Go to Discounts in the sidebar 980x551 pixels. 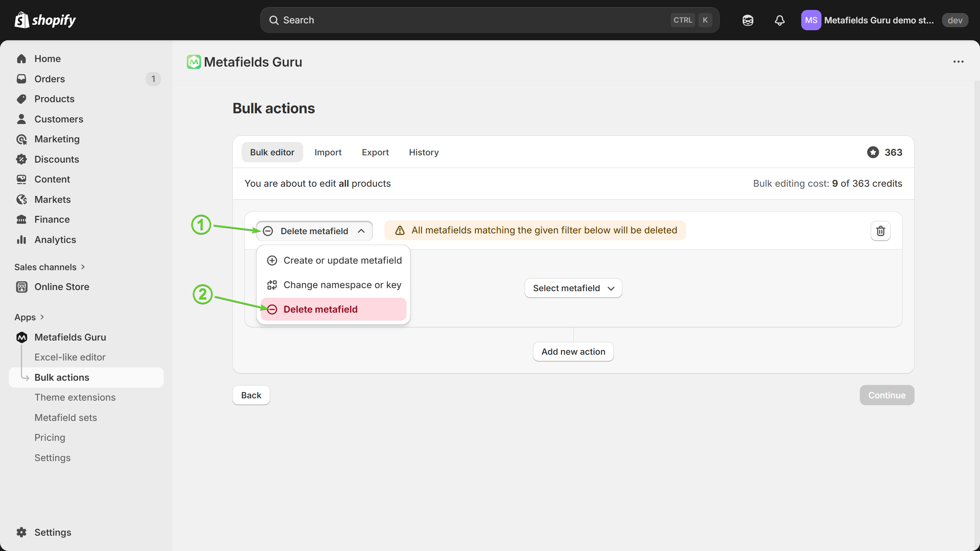pos(57,159)
